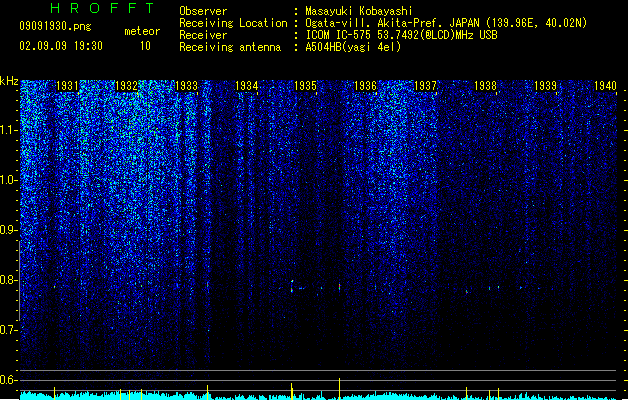Click the 1936 time label
Viewport: 629px width, 400px height.
[365, 86]
